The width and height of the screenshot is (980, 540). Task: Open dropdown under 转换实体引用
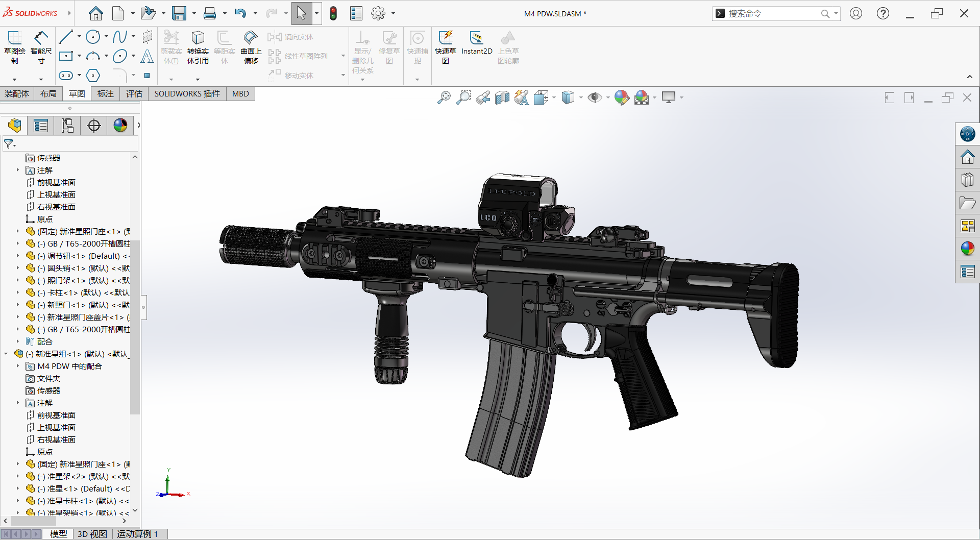click(x=198, y=79)
